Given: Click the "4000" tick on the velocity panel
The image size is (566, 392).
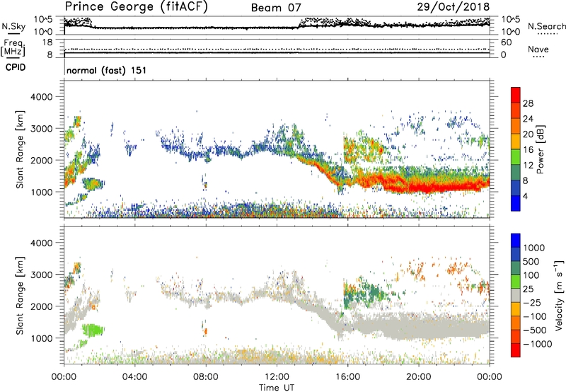Looking at the screenshot, I should tap(42, 243).
